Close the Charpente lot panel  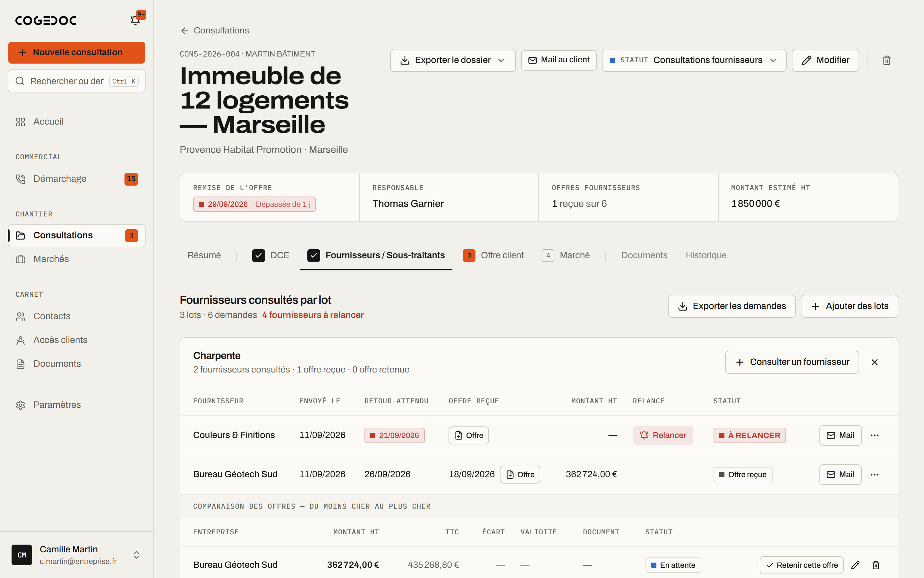(x=874, y=362)
